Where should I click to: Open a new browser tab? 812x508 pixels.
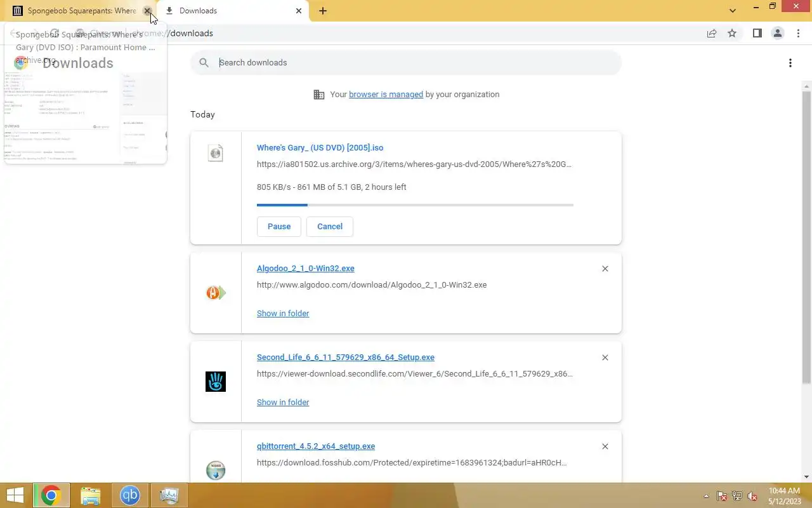click(x=323, y=11)
